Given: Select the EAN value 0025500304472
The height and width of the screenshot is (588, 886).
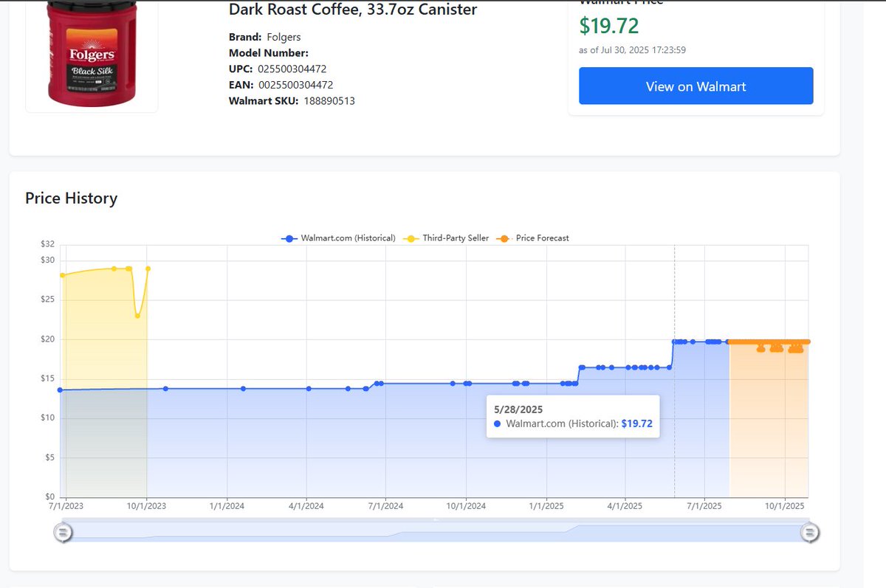Looking at the screenshot, I should pos(295,85).
